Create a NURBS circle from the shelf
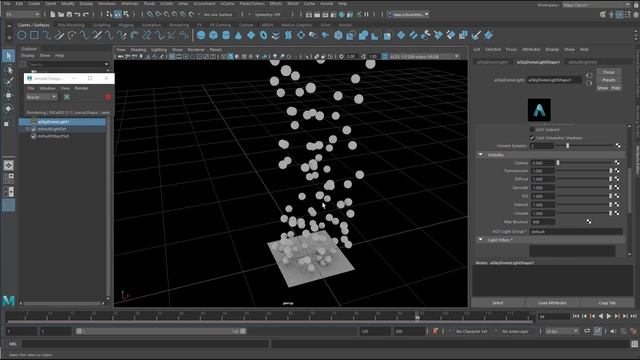The width and height of the screenshot is (640, 360). pyautogui.click(x=22, y=36)
